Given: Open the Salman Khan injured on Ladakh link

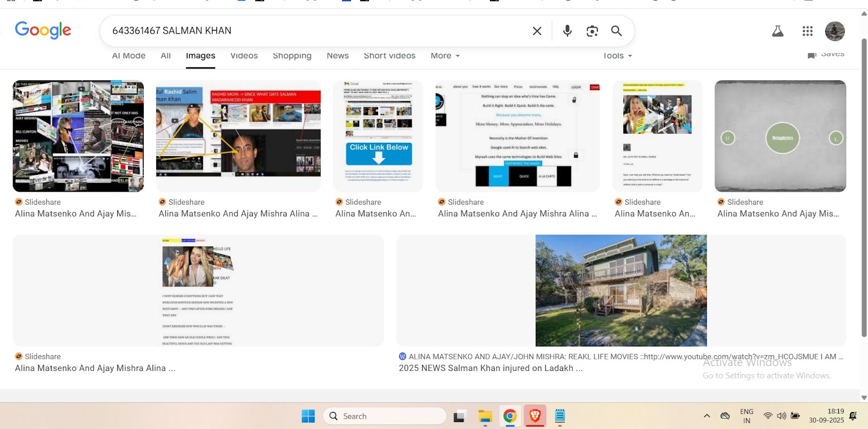Looking at the screenshot, I should [x=490, y=368].
